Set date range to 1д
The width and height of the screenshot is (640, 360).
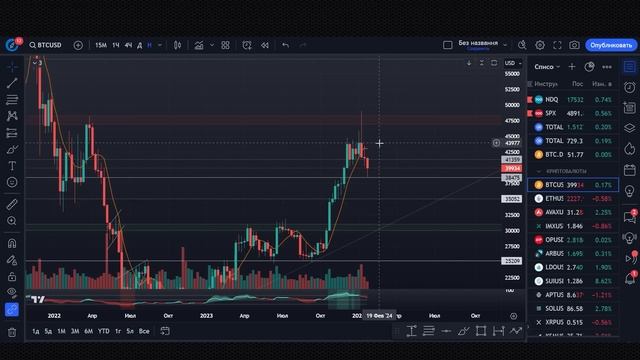pos(36,331)
